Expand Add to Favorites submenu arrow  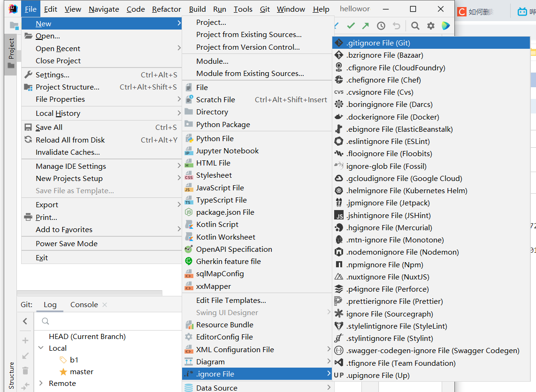(x=179, y=229)
